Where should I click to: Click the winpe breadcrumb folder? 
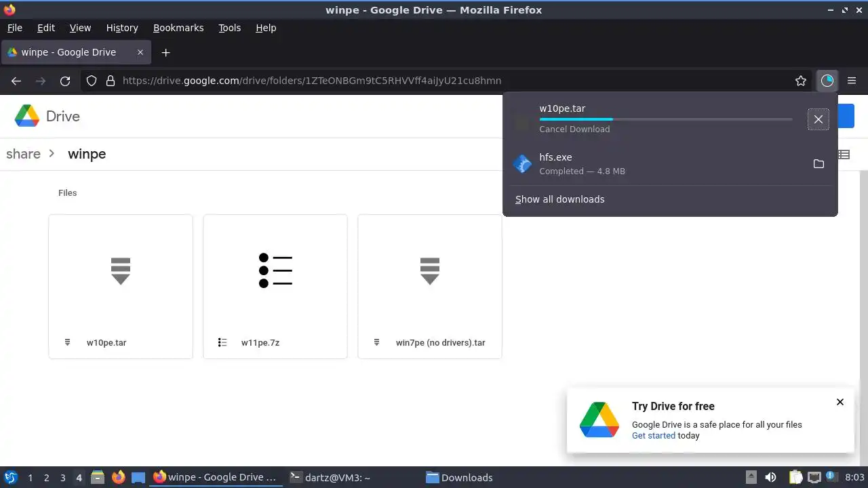tap(87, 154)
